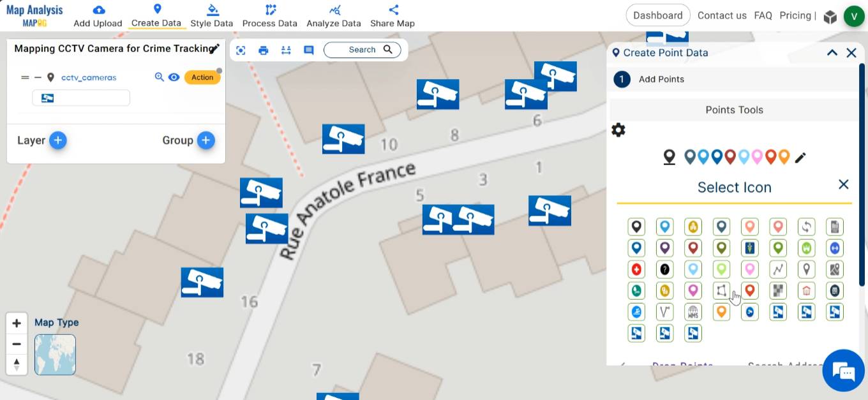Add a new Group with plus button
Screen dimensions: 868x400
[x=206, y=140]
